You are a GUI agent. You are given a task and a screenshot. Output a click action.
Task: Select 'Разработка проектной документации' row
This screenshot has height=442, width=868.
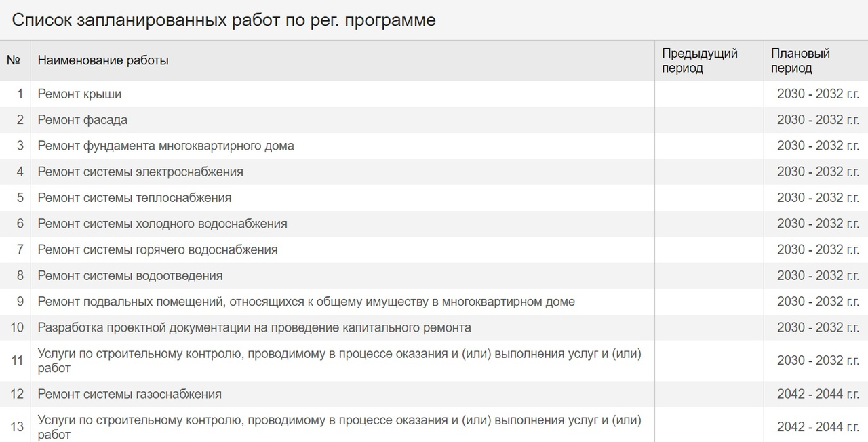pos(434,327)
